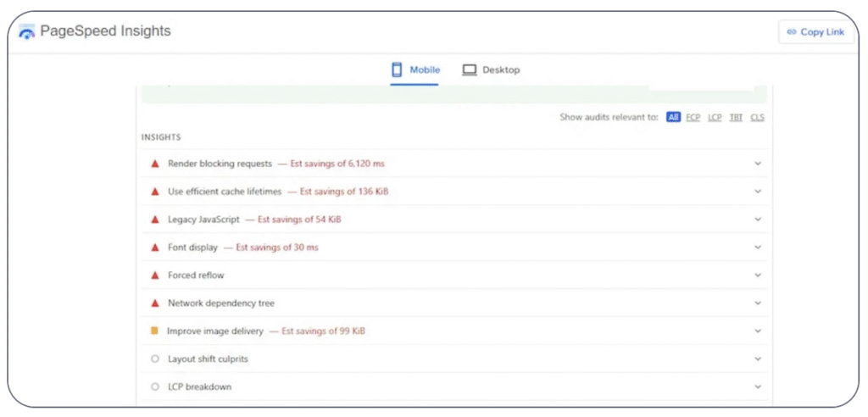
Task: Expand the LCP breakdown chevron
Action: (758, 386)
